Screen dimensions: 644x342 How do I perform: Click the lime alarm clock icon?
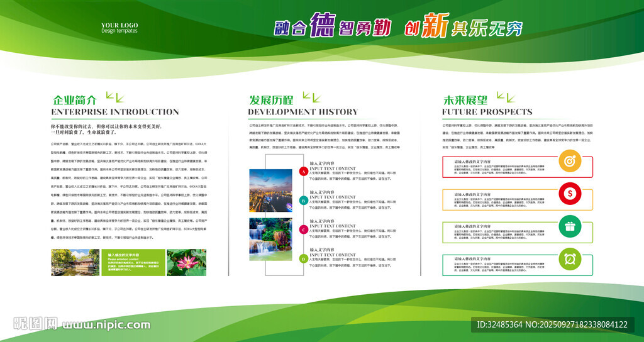pyautogui.click(x=570, y=258)
